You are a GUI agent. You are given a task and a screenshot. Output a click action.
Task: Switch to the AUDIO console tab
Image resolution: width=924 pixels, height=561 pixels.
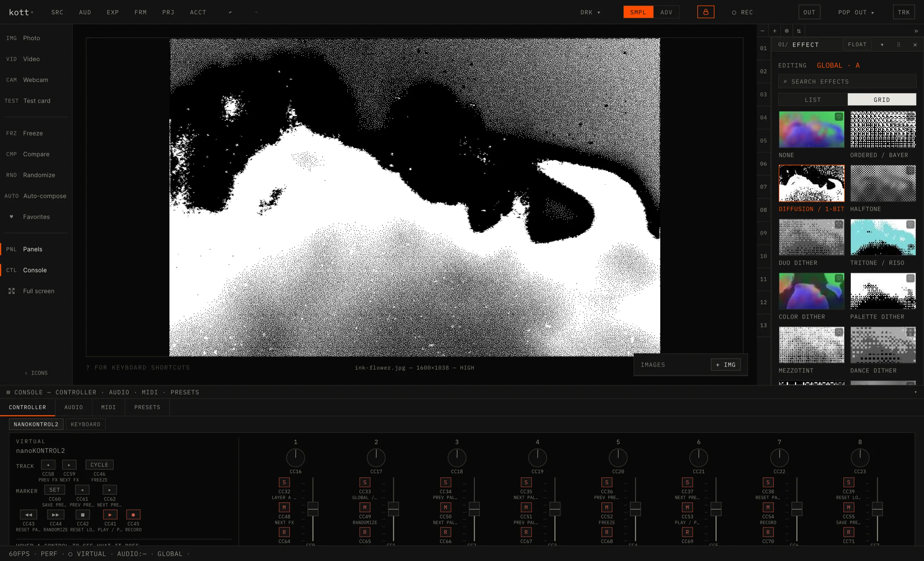(x=74, y=407)
